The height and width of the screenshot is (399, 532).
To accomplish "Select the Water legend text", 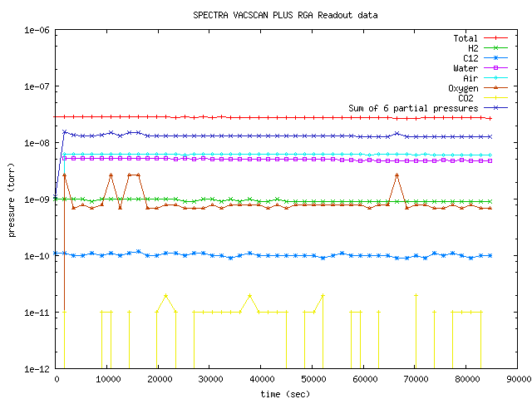I will [465, 68].
